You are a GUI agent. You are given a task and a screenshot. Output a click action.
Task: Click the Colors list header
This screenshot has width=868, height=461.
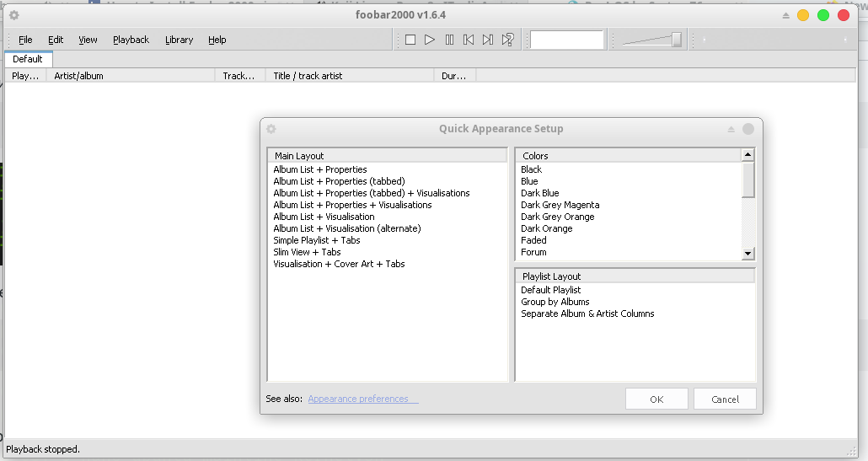click(x=629, y=156)
